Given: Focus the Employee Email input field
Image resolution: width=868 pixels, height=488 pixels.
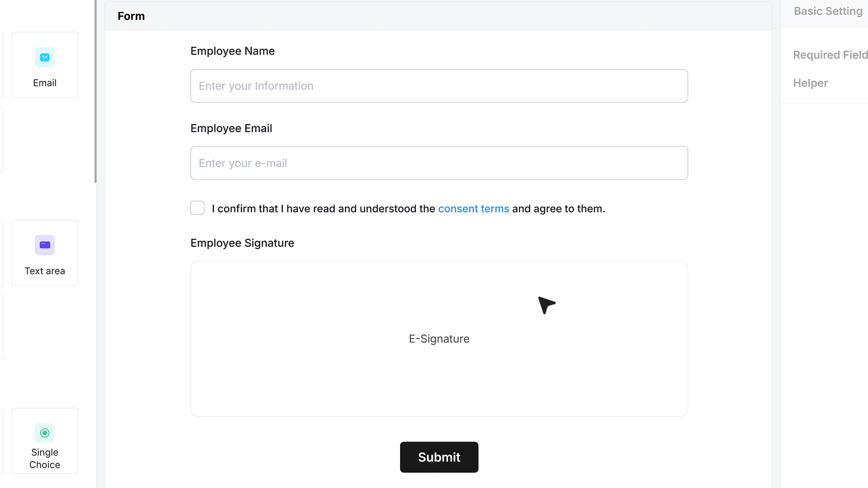Looking at the screenshot, I should click(x=439, y=163).
